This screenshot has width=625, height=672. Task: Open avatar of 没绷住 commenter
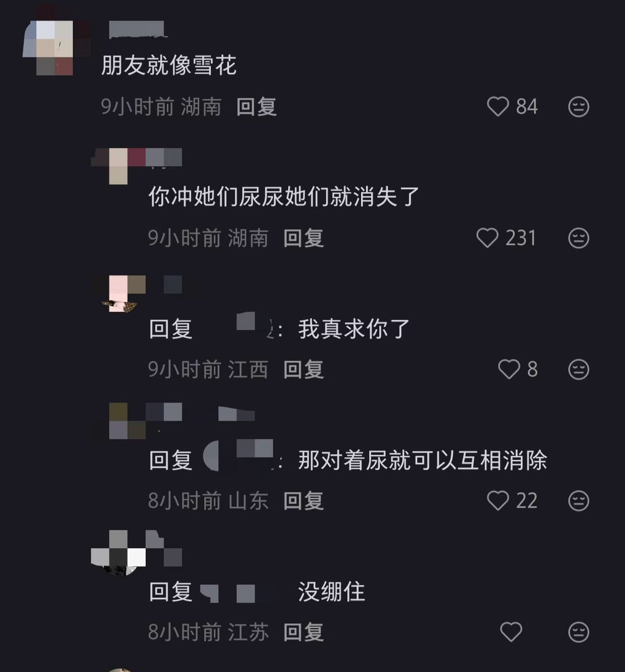pyautogui.click(x=119, y=553)
